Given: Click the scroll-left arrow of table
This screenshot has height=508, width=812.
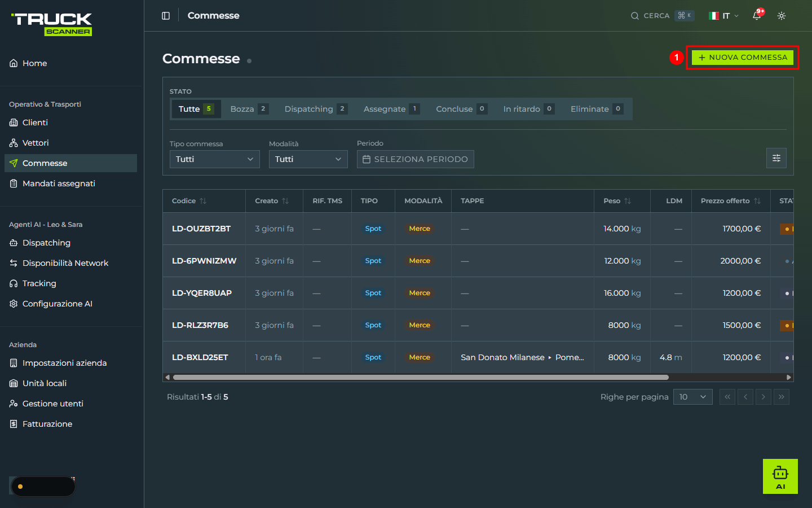Looking at the screenshot, I should point(167,377).
